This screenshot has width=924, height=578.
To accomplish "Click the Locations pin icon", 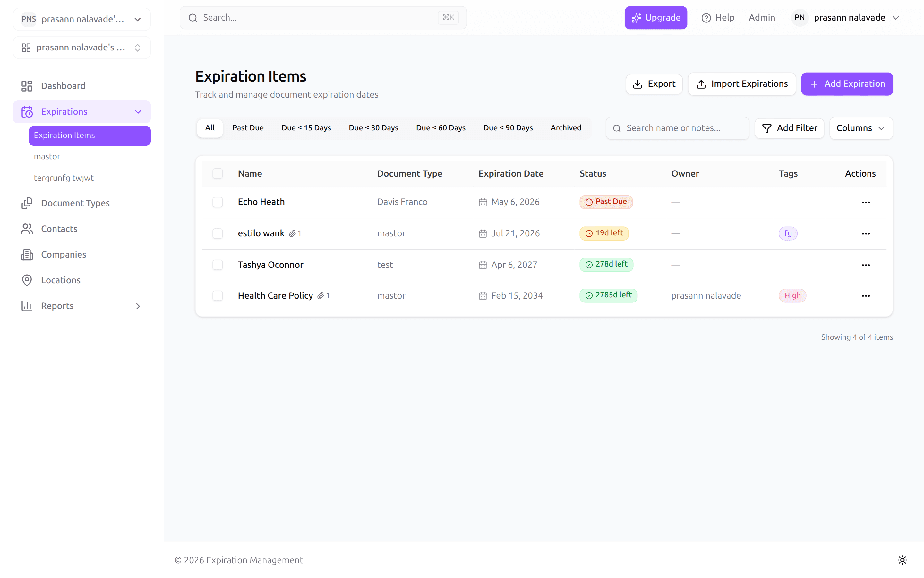I will pos(27,280).
